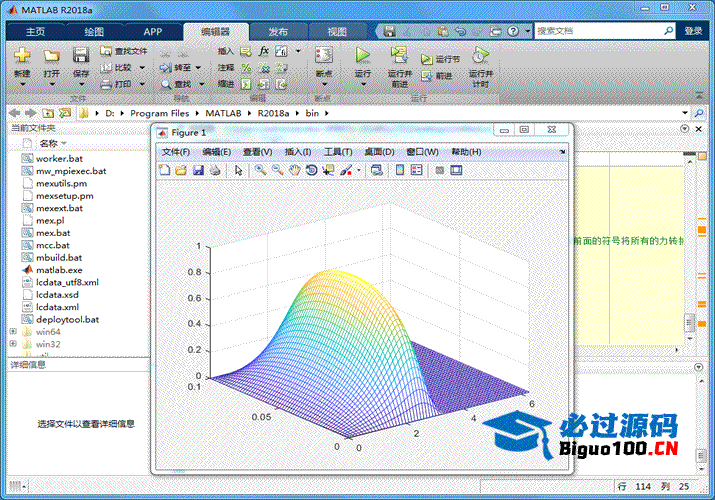This screenshot has height=500, width=715.
Task: Toggle the pan hand tool
Action: pyautogui.click(x=295, y=170)
